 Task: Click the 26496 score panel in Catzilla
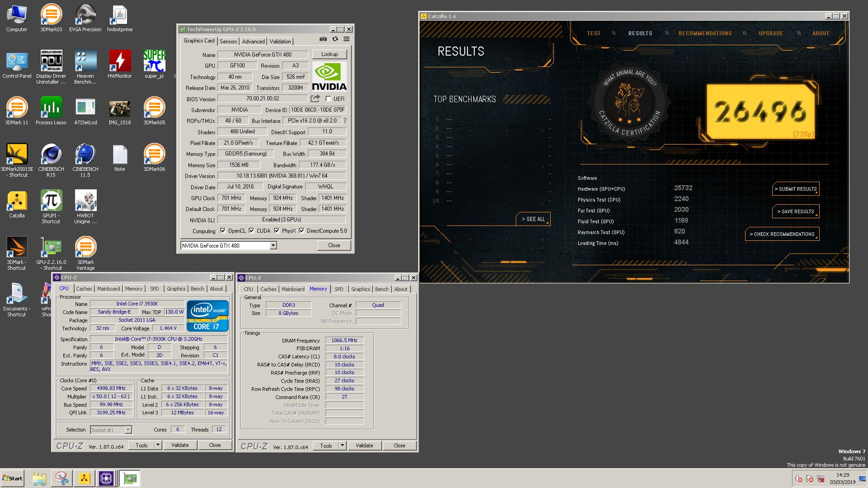(761, 112)
